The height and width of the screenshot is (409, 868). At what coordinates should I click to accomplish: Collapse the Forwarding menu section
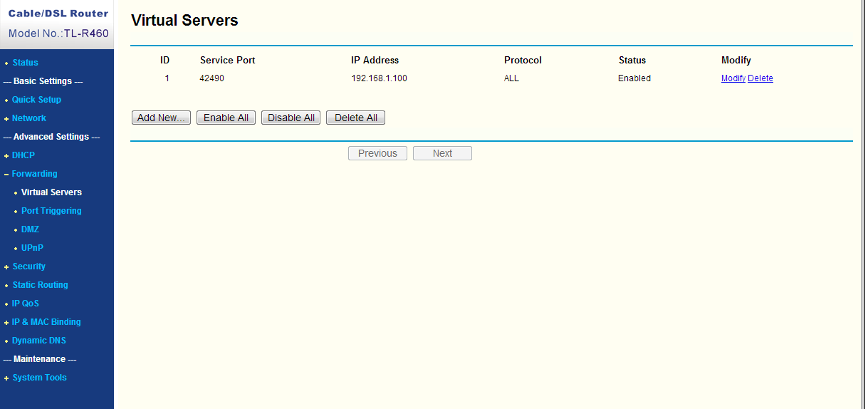tap(34, 174)
